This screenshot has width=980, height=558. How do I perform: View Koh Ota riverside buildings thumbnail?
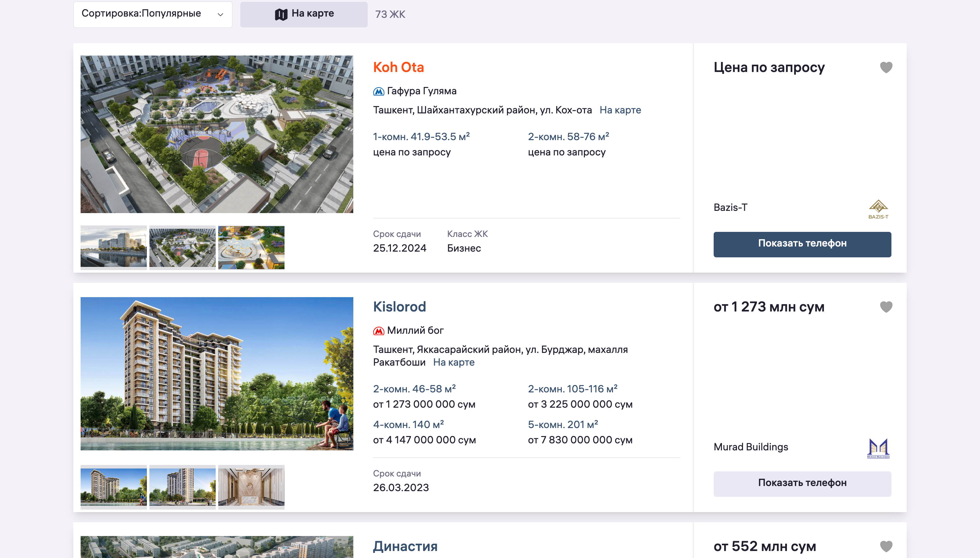click(x=113, y=247)
